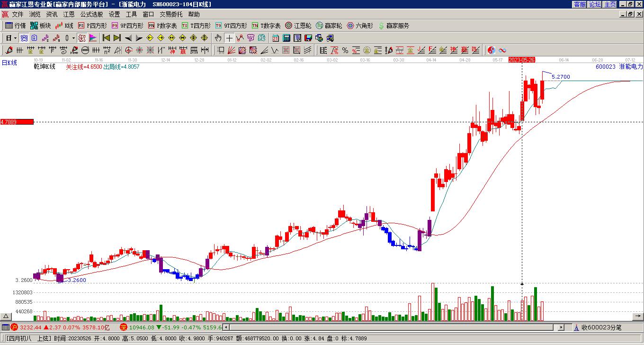Image resolution: width=644 pixels, height=345 pixels.
Task: Click the red 4.7889 price label
Action: click(x=17, y=122)
